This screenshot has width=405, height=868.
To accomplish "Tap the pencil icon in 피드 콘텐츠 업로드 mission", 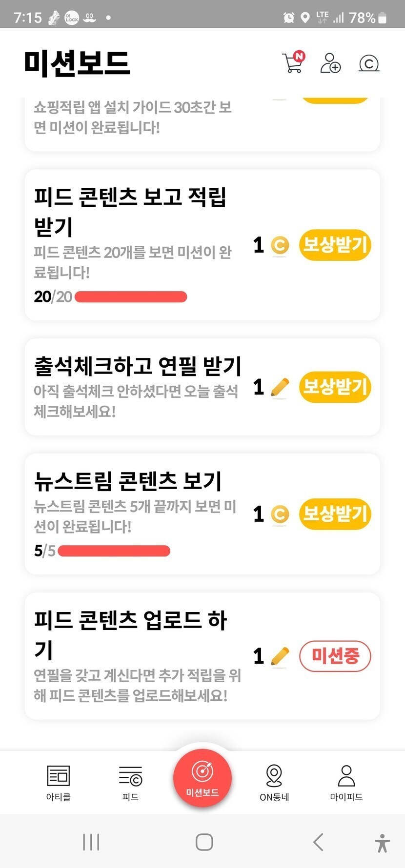I will pos(280,656).
